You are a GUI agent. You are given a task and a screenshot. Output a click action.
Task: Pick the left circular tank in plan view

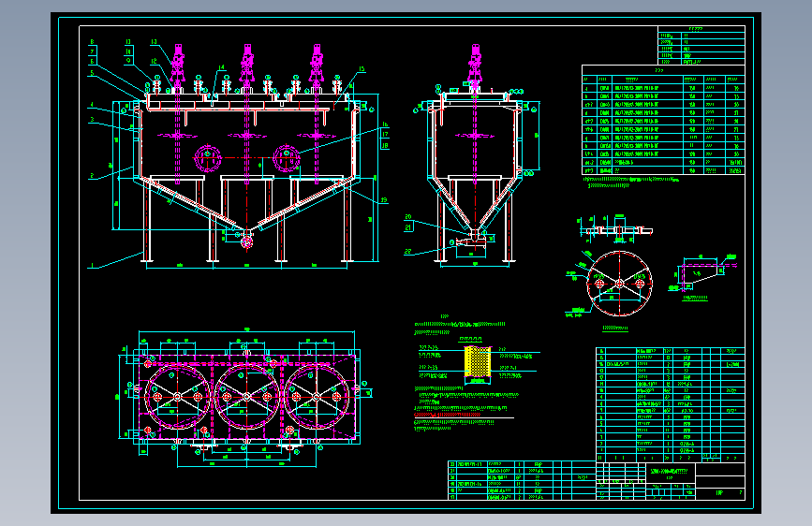[177, 397]
